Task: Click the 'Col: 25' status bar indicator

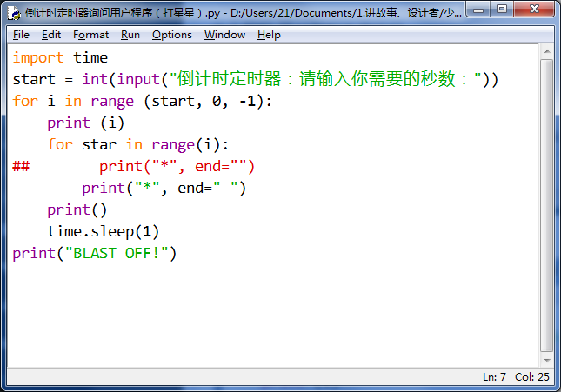Action: [532, 376]
